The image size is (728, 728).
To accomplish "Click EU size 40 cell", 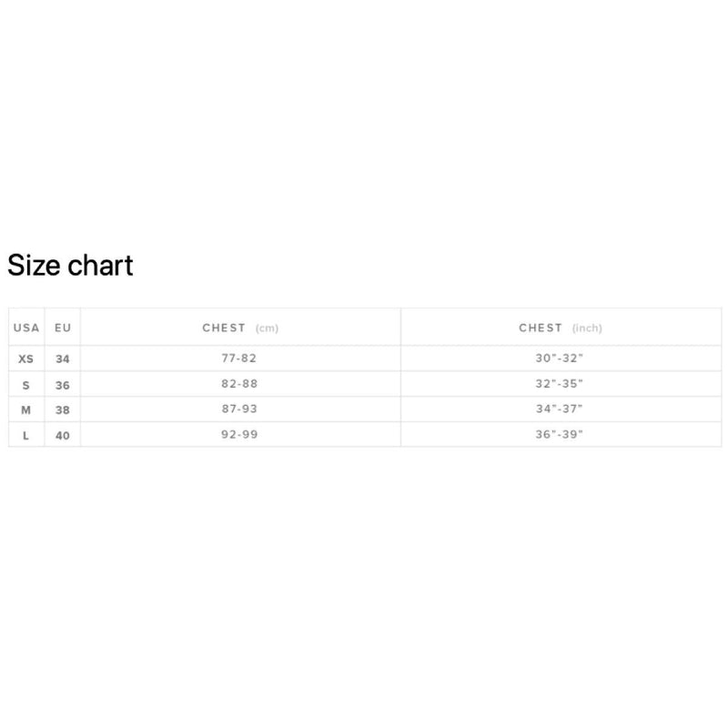I will [63, 435].
